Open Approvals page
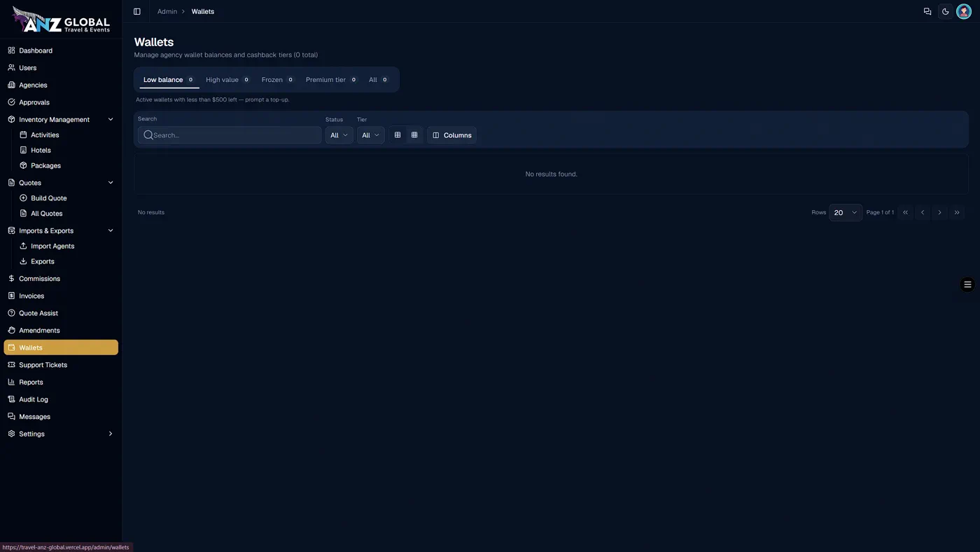 pyautogui.click(x=61, y=102)
